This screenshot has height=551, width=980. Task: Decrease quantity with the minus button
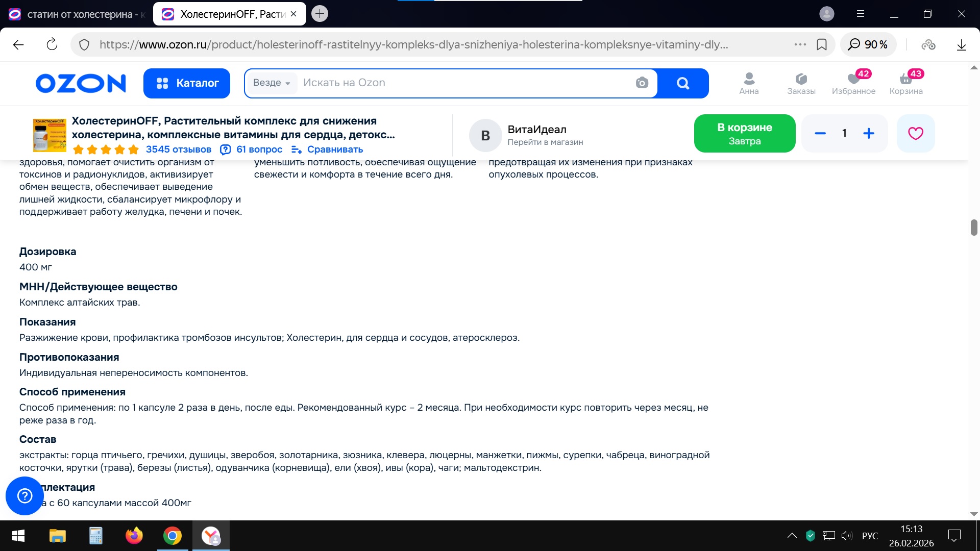[x=820, y=133]
